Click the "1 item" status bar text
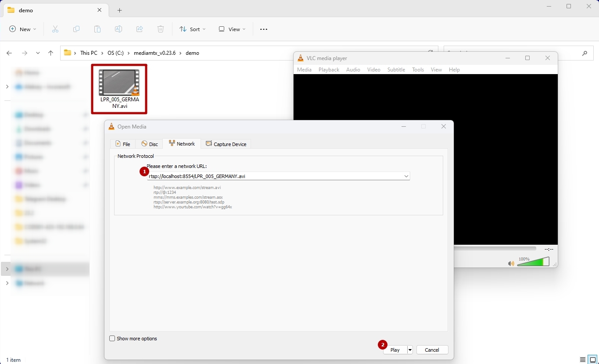This screenshot has width=599, height=364. (13, 360)
